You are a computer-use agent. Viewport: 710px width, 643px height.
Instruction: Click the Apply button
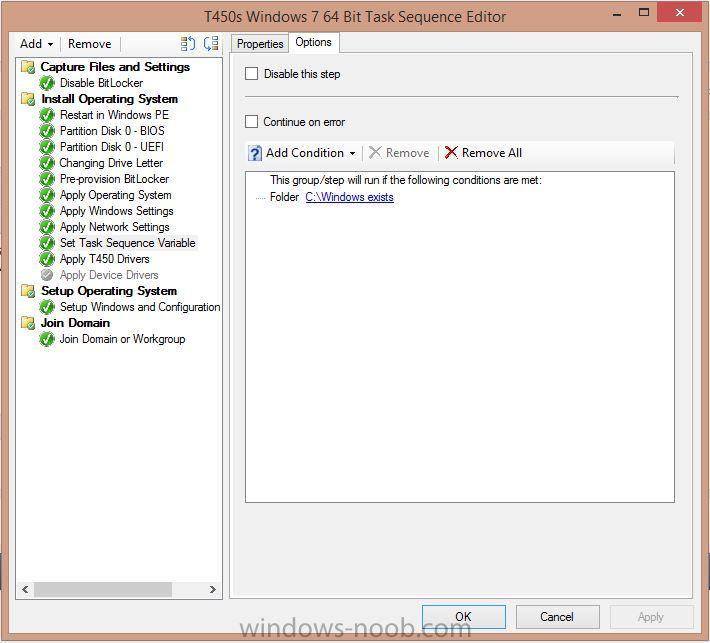[x=651, y=616]
